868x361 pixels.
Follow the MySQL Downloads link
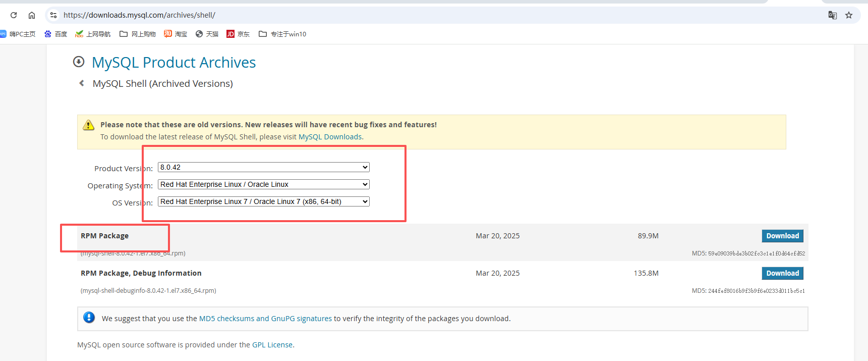click(x=330, y=137)
